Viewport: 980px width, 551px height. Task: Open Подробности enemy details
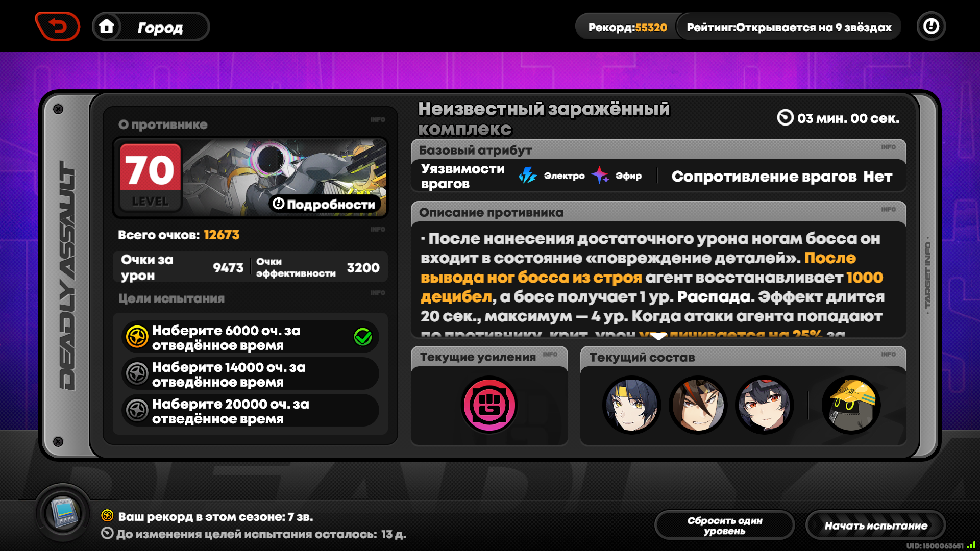tap(325, 204)
